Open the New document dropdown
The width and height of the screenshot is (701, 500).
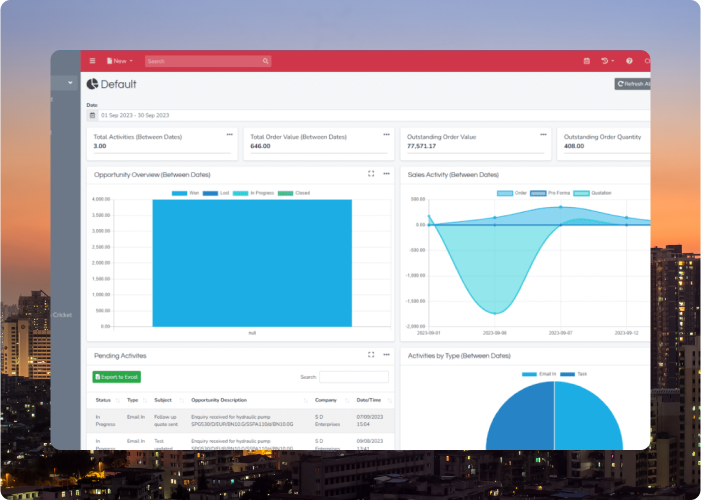tap(120, 61)
